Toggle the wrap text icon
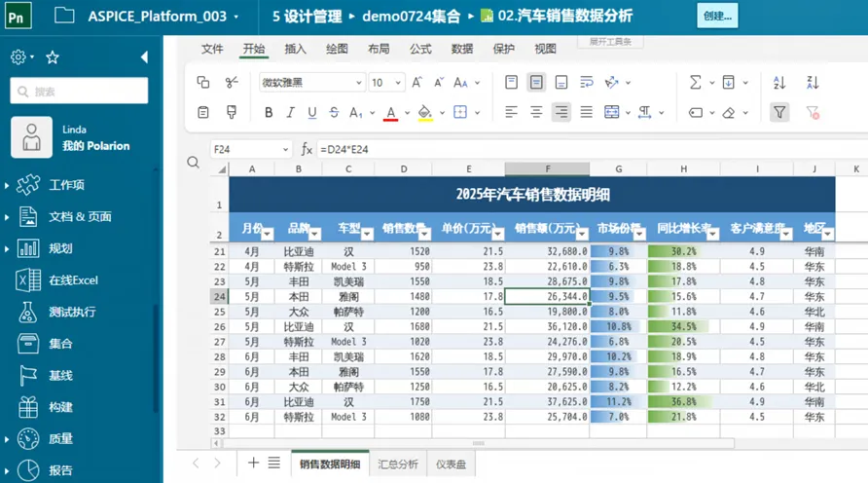The height and width of the screenshot is (483, 868). click(x=586, y=83)
